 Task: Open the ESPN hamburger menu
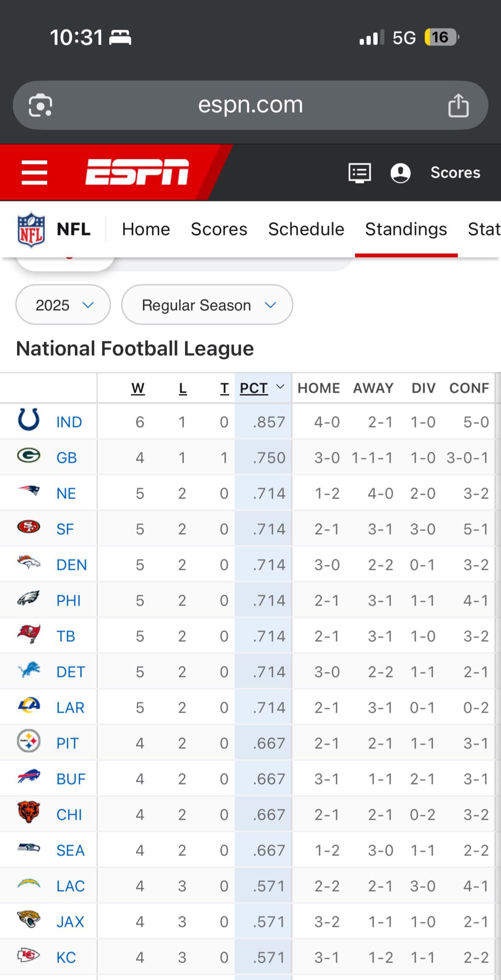coord(34,173)
